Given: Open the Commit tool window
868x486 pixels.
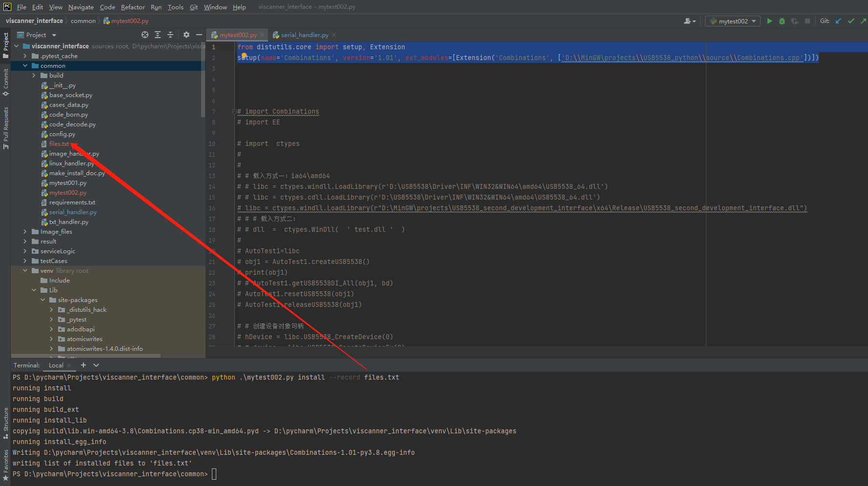Looking at the screenshot, I should click(6, 83).
